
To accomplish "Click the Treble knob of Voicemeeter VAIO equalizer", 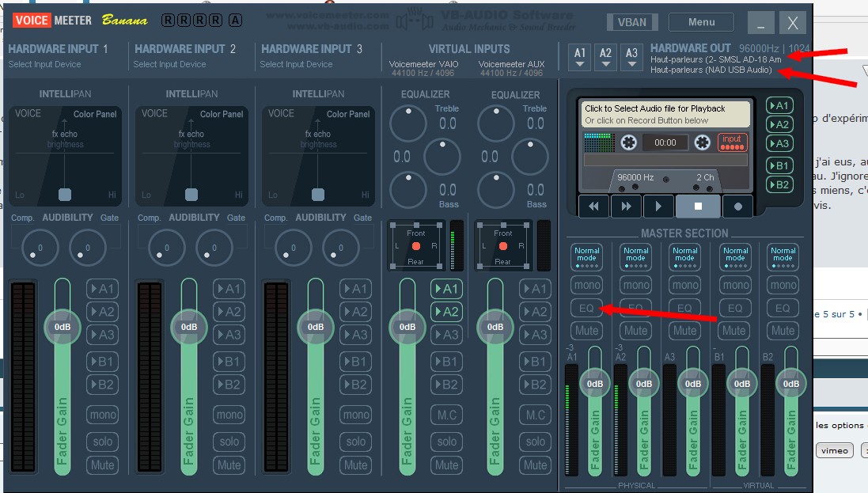I will 408,123.
